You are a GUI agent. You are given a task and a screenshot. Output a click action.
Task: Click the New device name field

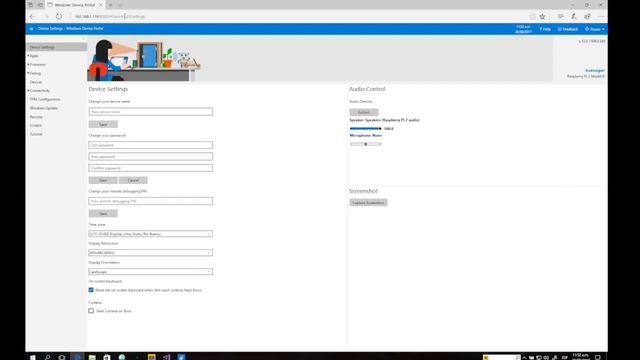coord(151,111)
